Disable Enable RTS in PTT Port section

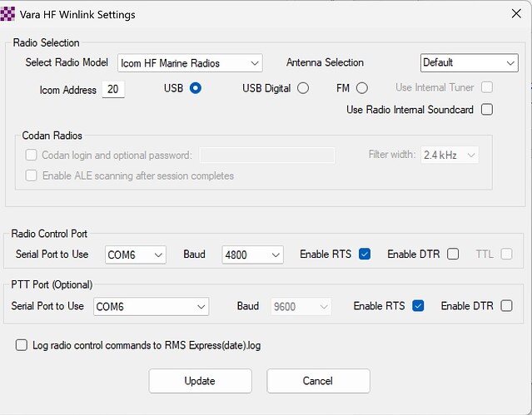click(418, 306)
